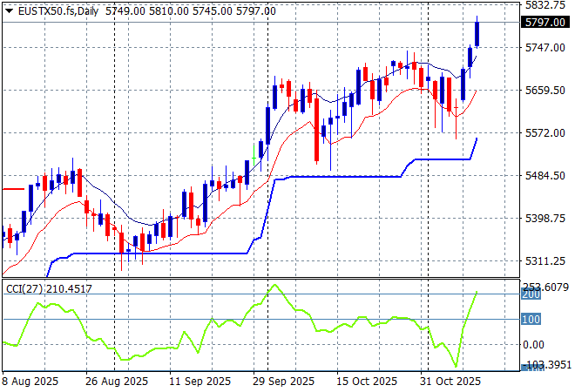Click the 5572.00 price axis label
The height and width of the screenshot is (392, 575).
pos(545,132)
